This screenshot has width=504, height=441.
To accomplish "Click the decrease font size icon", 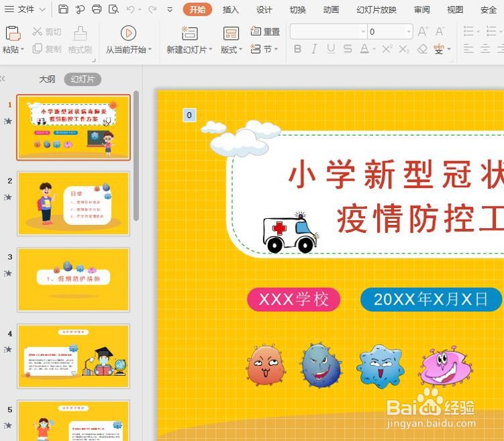I will click(x=440, y=32).
